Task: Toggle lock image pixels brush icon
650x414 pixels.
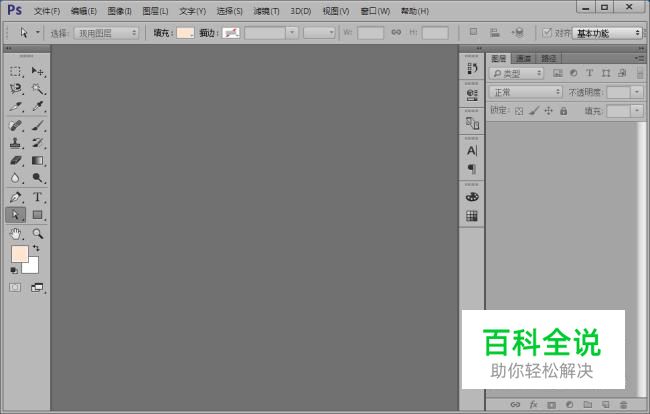Action: (x=534, y=111)
